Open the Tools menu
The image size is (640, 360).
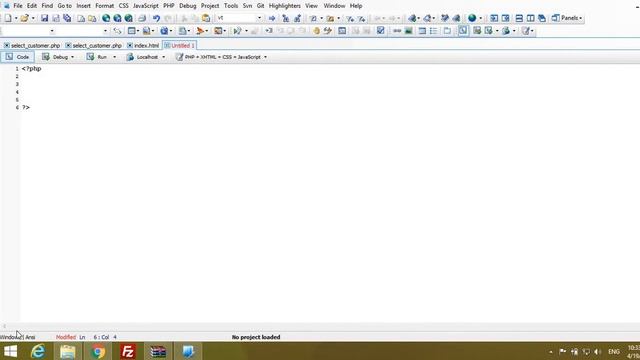(x=231, y=6)
